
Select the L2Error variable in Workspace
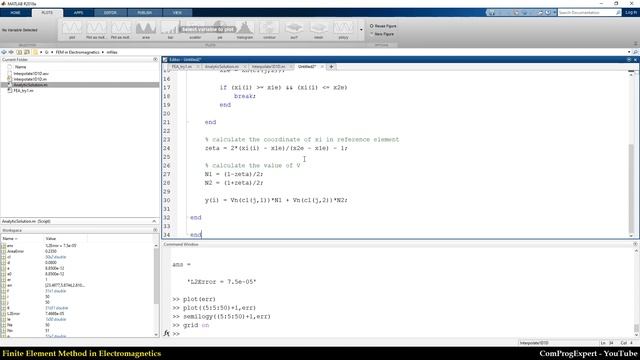(13, 313)
